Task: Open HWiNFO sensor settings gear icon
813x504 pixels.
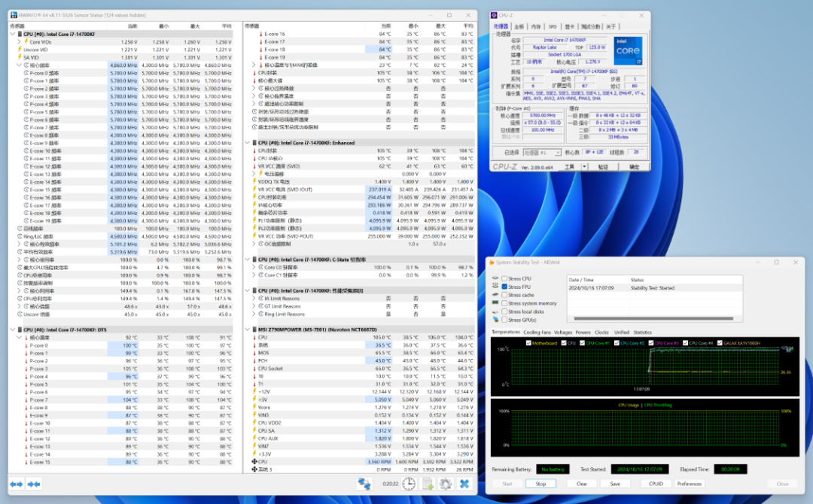Action: (446, 484)
